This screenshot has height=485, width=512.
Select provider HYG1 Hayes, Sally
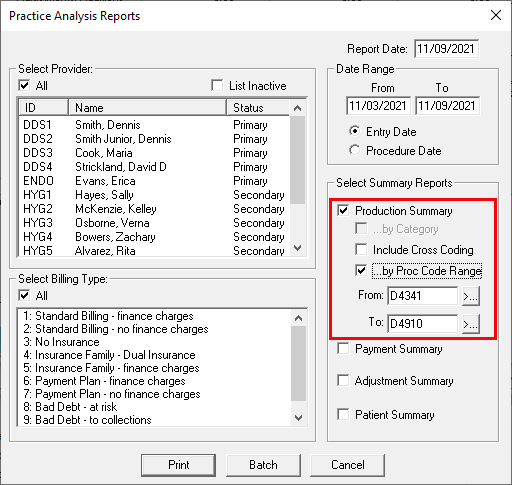(x=154, y=195)
